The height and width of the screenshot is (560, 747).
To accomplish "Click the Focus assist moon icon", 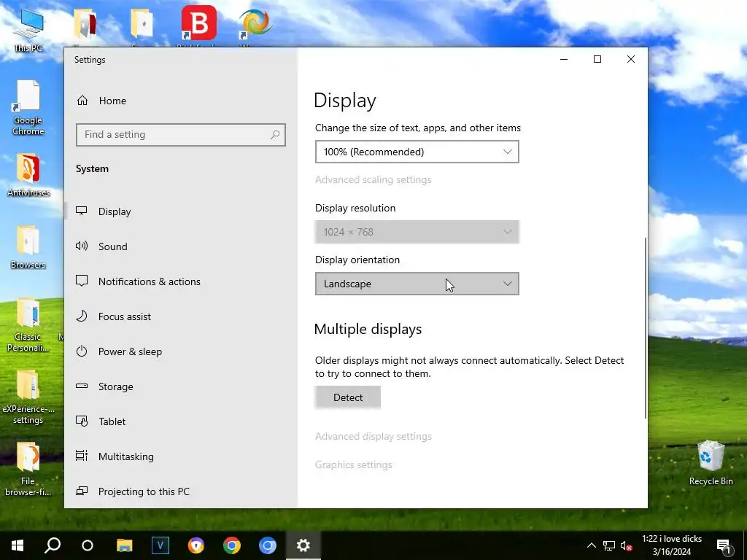I will [82, 316].
